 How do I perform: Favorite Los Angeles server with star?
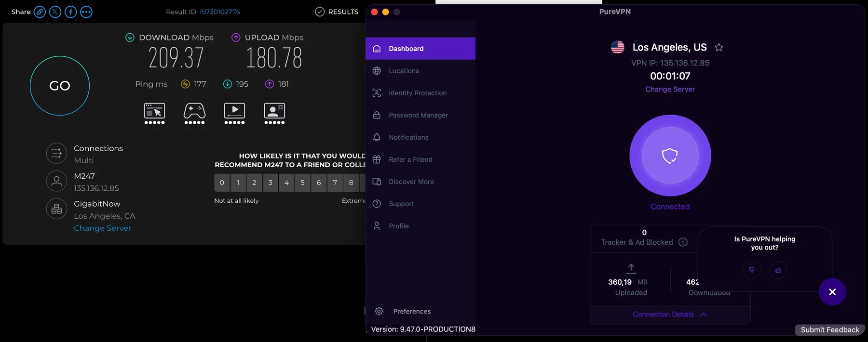pyautogui.click(x=719, y=47)
